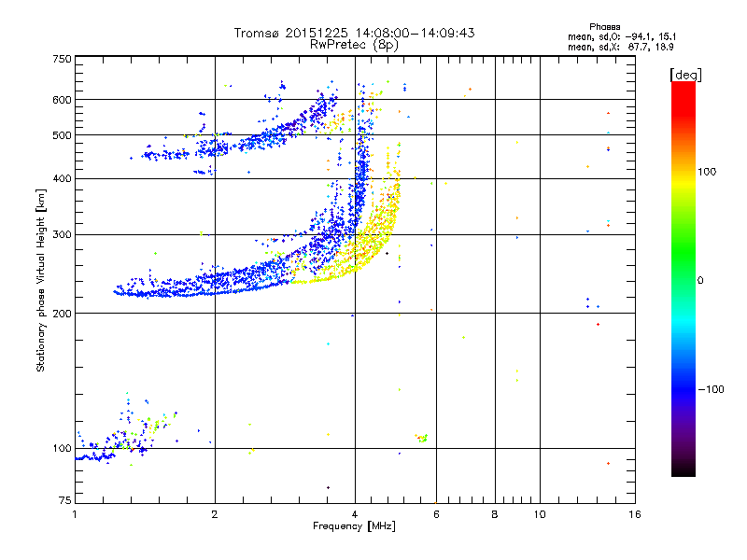Click the y-axis label '500'
Screen dimensions: 747x560
(62, 135)
